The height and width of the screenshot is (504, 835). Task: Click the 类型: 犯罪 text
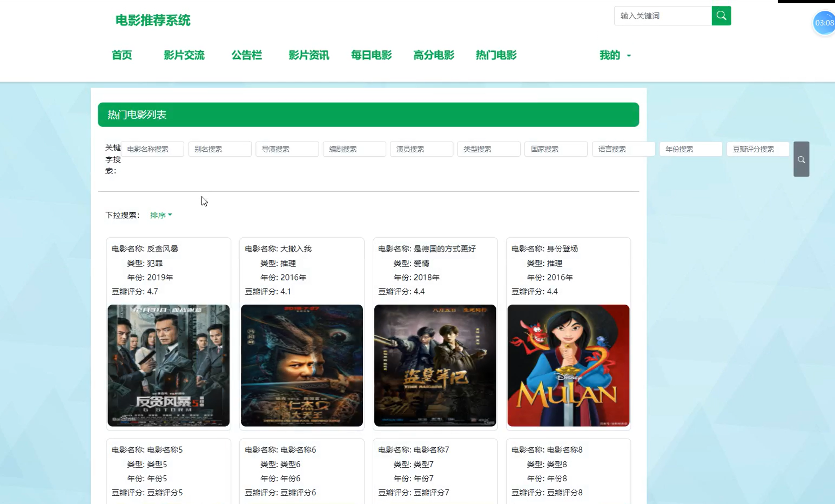pyautogui.click(x=145, y=264)
